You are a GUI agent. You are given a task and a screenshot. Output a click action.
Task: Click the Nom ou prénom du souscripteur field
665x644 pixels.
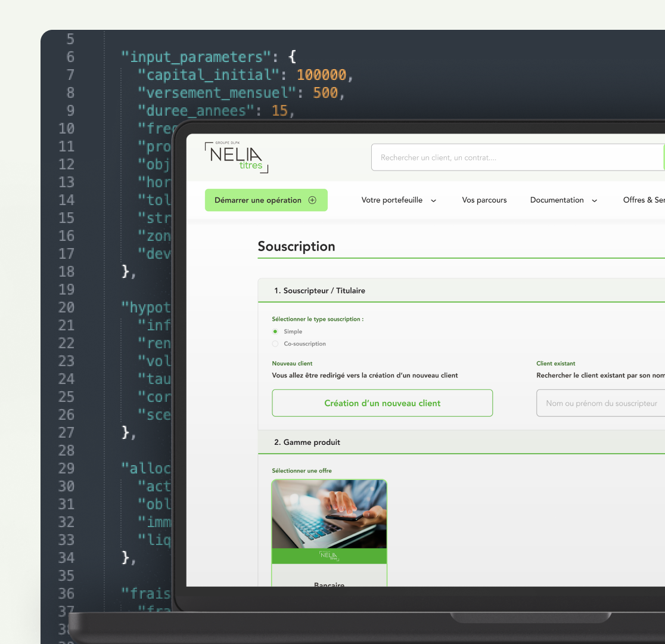point(601,403)
